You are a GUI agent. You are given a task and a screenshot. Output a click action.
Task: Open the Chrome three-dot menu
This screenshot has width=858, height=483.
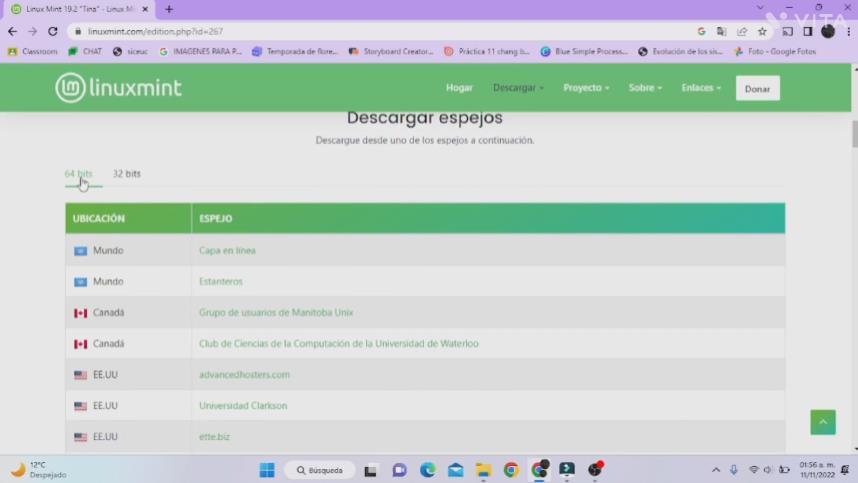(849, 32)
